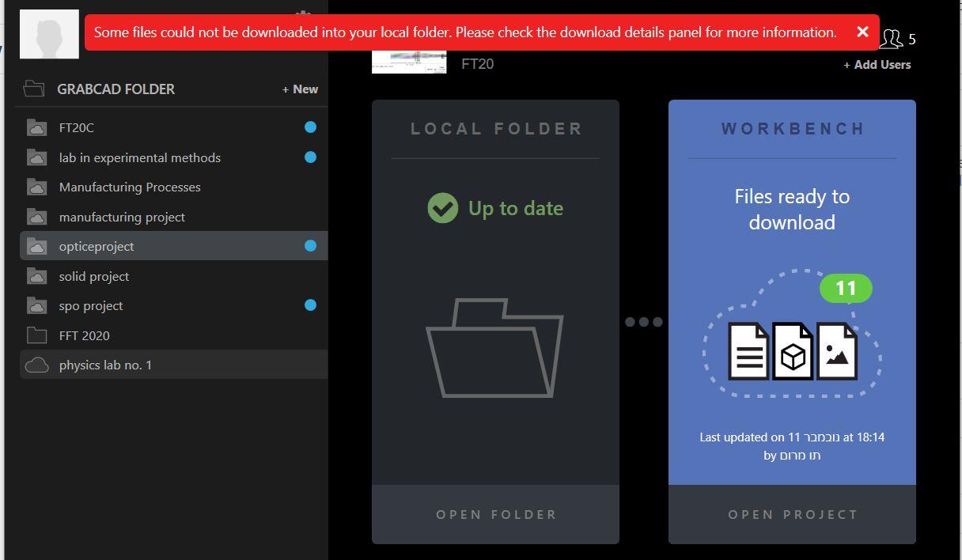Click the 3D cube file icon in Workbench
This screenshot has height=560, width=962.
point(793,351)
